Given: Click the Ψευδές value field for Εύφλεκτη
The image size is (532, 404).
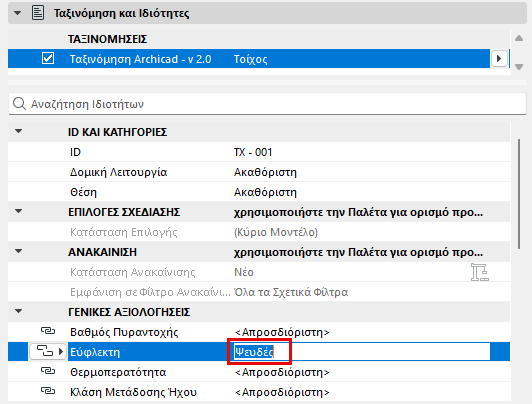Looking at the screenshot, I should pos(362,352).
